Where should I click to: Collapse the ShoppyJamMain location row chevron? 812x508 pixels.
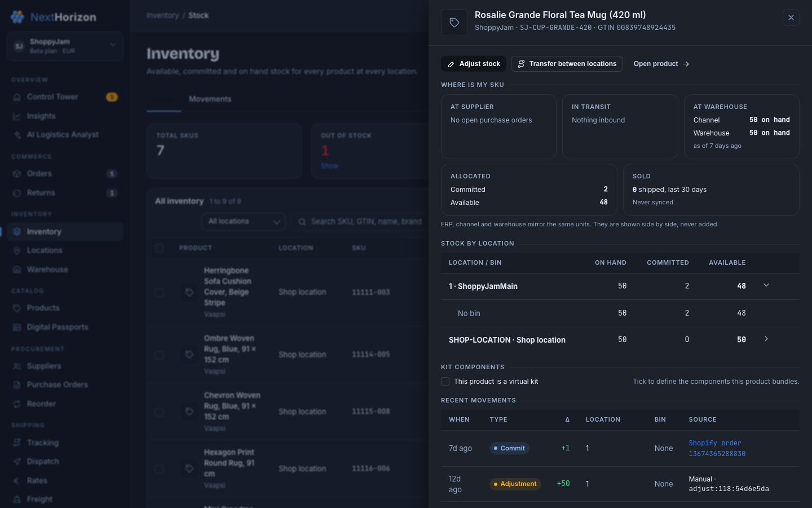pyautogui.click(x=766, y=286)
